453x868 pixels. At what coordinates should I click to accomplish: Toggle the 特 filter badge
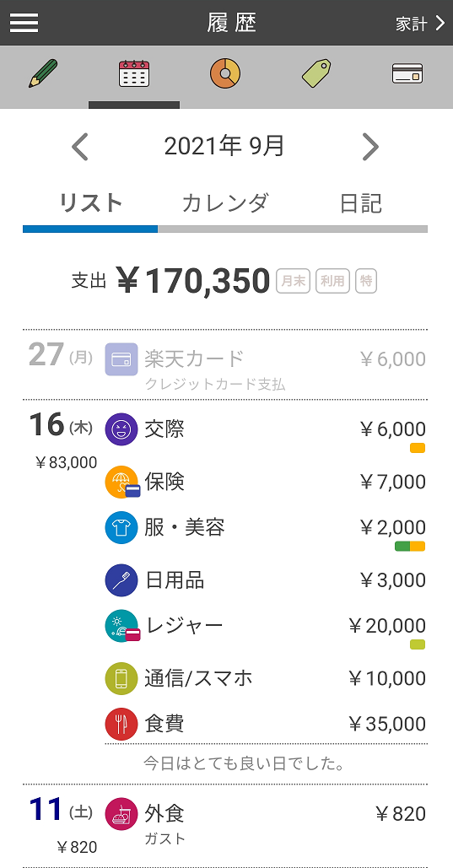pyautogui.click(x=366, y=281)
